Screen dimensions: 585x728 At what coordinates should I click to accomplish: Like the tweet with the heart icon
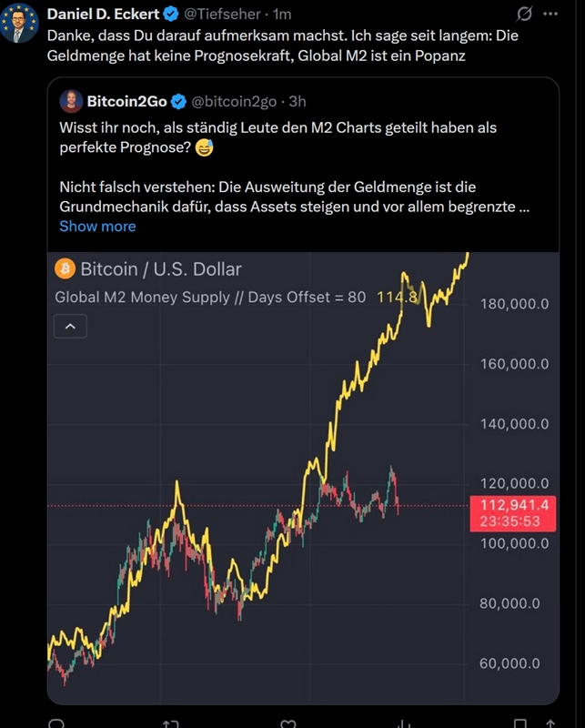(x=288, y=724)
